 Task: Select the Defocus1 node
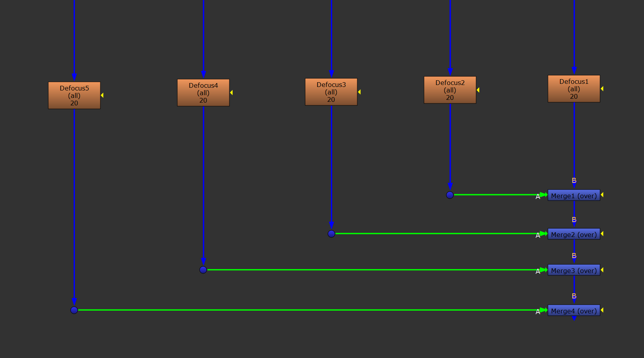coord(574,89)
